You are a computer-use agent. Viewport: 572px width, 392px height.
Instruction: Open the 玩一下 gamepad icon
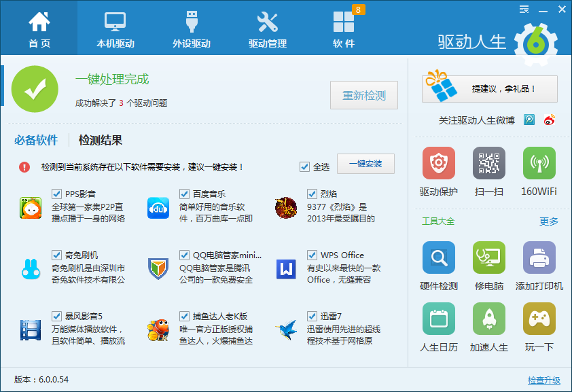[539, 319]
